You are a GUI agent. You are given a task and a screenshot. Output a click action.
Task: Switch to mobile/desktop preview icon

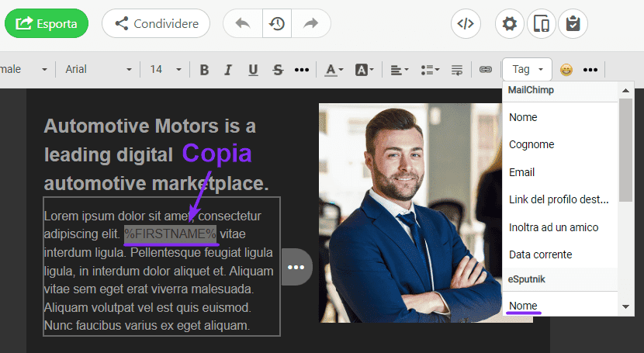pos(542,24)
